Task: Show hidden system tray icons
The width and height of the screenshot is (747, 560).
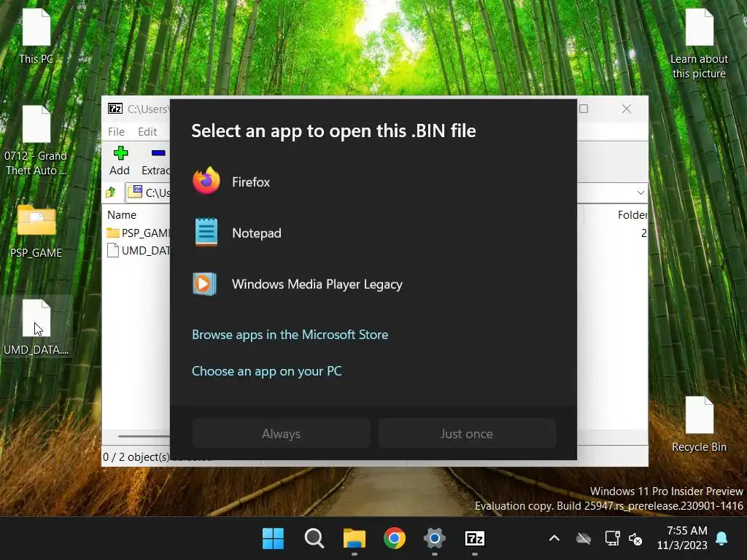Action: point(554,539)
